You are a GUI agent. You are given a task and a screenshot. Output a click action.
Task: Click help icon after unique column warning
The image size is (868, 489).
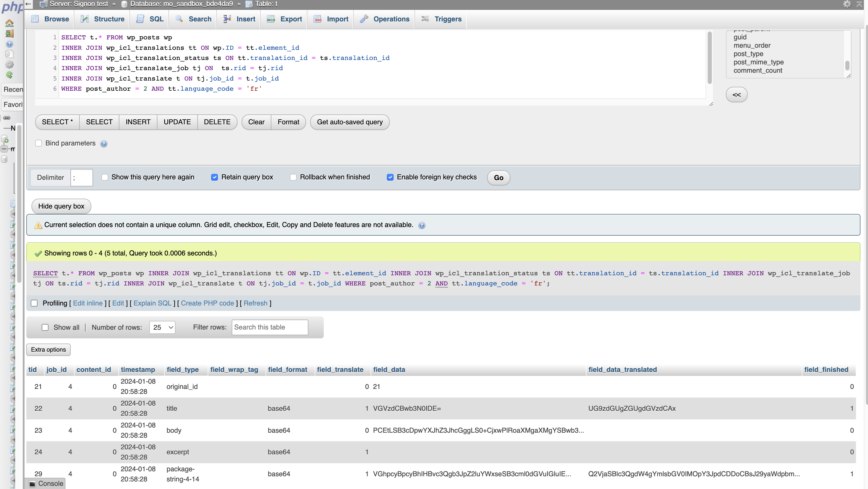click(x=421, y=225)
